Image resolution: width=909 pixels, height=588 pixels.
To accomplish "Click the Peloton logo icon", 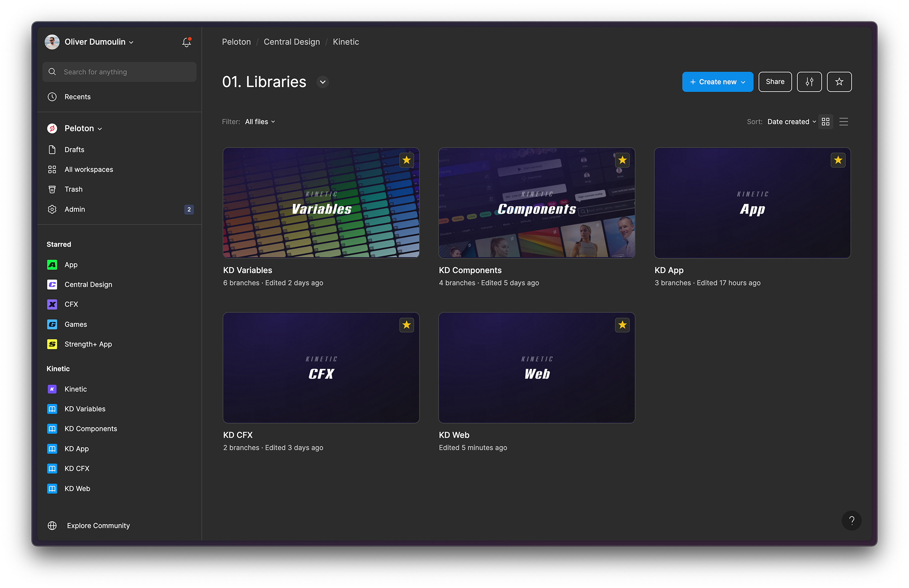I will click(x=52, y=128).
